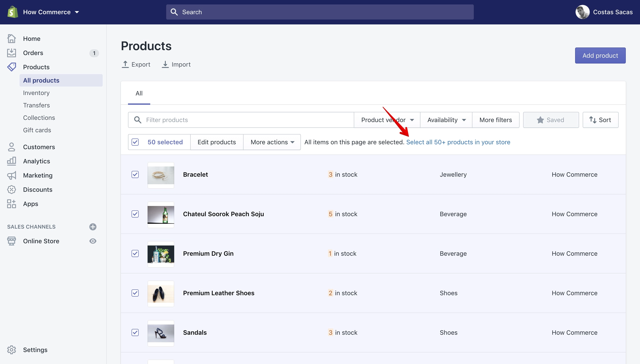
Task: Open Costas Sacas avatar picture
Action: pyautogui.click(x=582, y=12)
